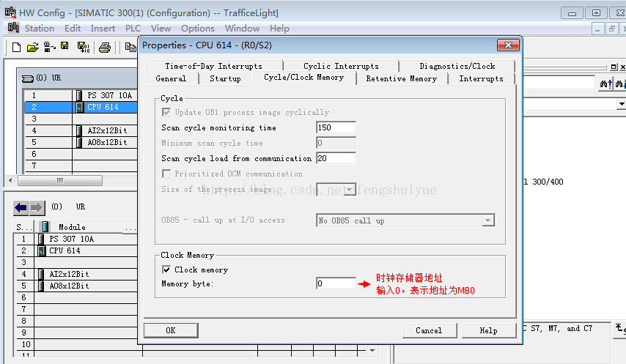Screen dimensions: 626x364
Task: Click the Cancel button
Action: pyautogui.click(x=429, y=330)
